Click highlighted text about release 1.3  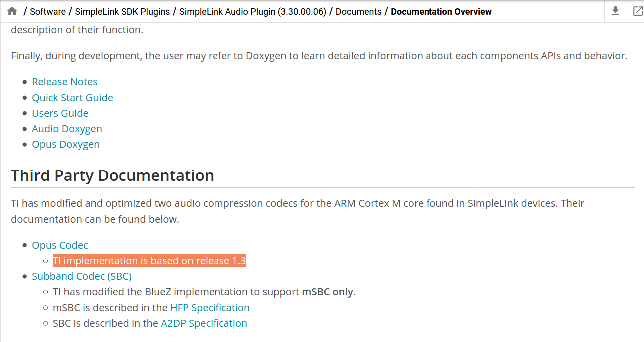point(150,261)
